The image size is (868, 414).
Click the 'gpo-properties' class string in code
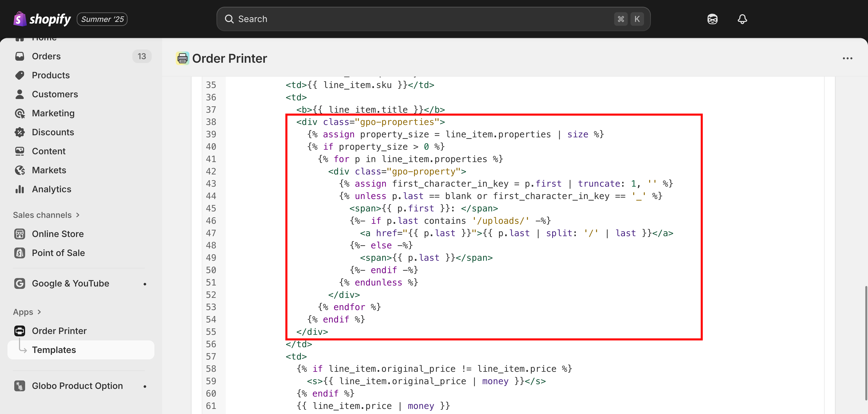pos(397,122)
